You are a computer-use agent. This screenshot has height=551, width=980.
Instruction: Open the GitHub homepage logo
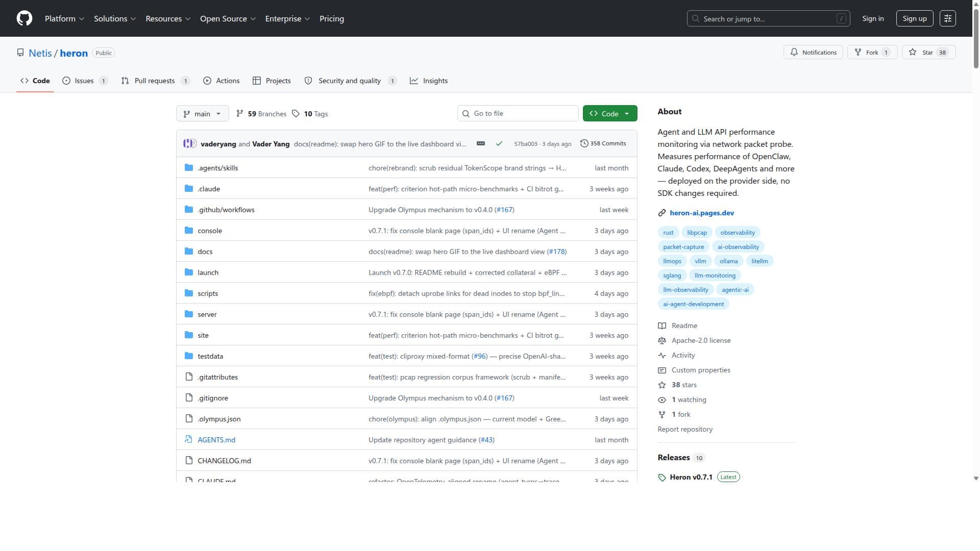(x=24, y=18)
